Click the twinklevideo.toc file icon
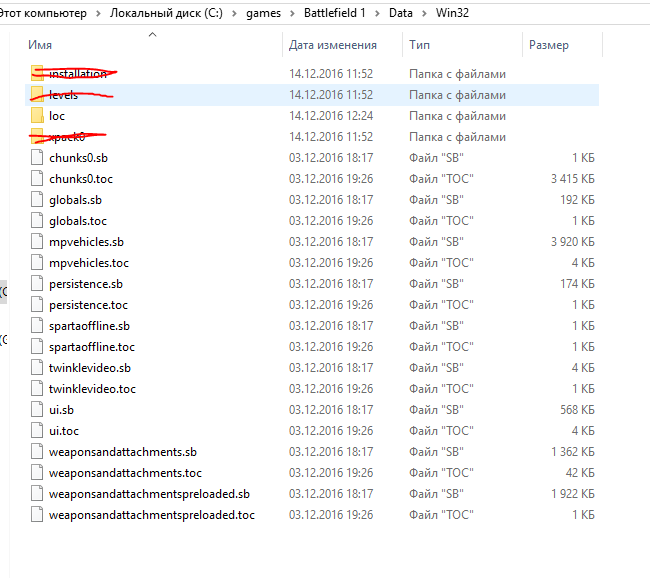Viewport: 650px width, 578px height. pyautogui.click(x=37, y=388)
